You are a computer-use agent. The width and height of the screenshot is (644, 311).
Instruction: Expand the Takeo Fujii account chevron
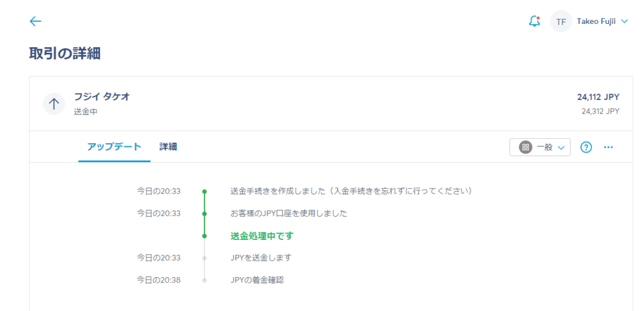point(625,21)
